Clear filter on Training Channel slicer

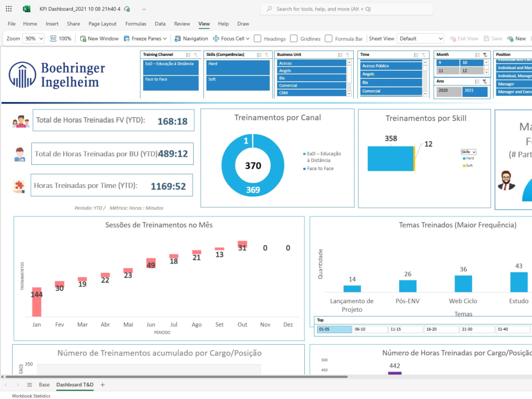point(196,55)
